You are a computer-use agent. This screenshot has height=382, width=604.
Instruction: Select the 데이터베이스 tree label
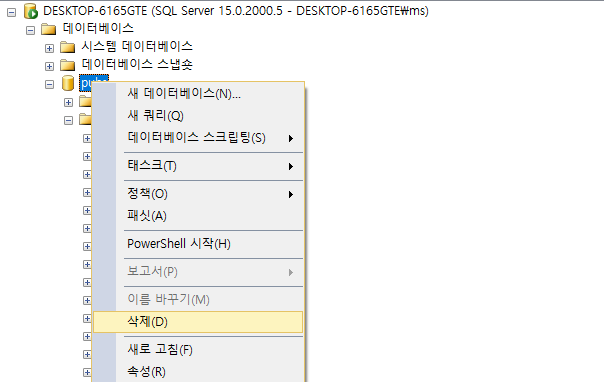pos(98,28)
